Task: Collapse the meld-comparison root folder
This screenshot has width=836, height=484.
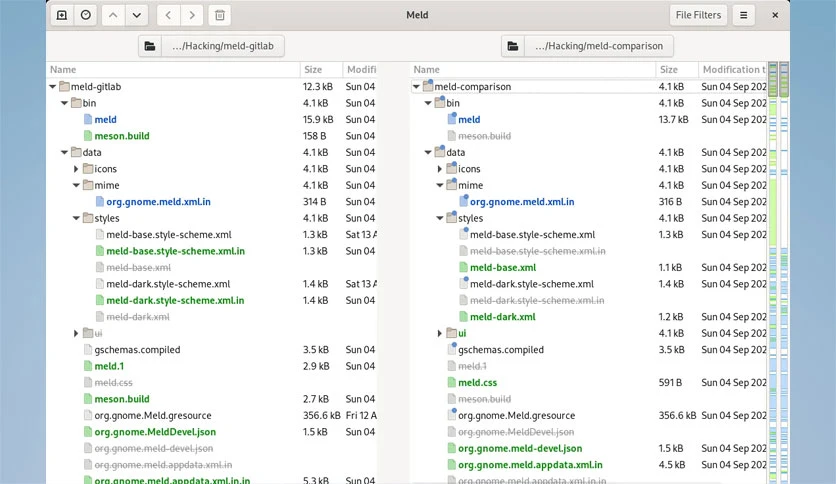Action: tap(416, 86)
